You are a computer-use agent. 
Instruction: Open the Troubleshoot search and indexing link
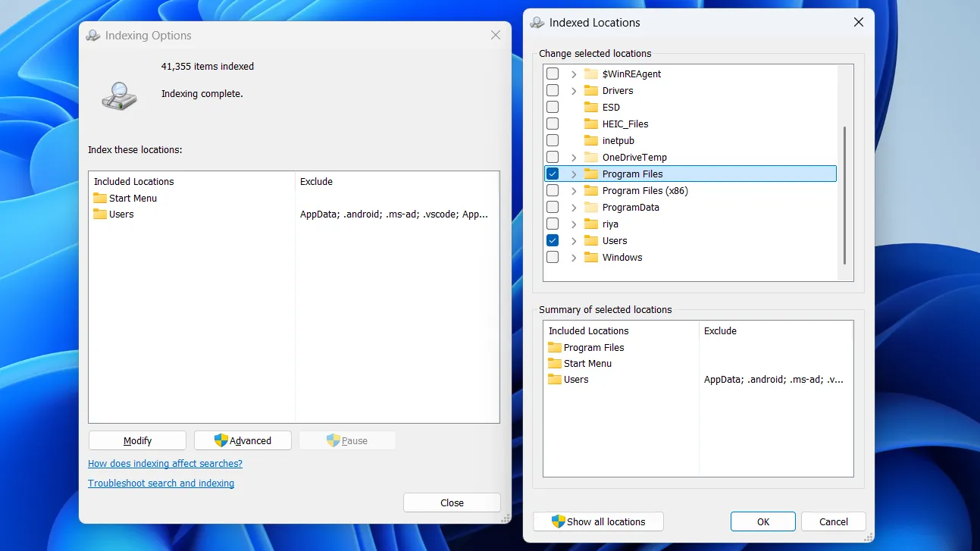point(161,483)
